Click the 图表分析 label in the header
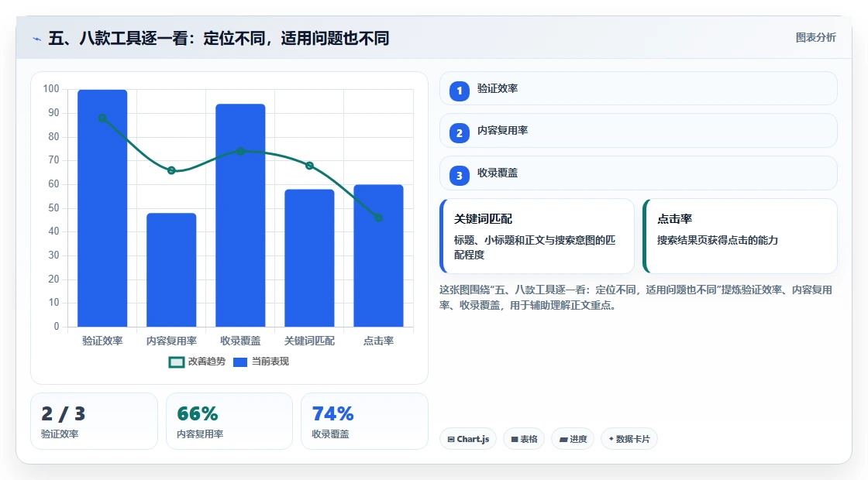 tap(815, 38)
